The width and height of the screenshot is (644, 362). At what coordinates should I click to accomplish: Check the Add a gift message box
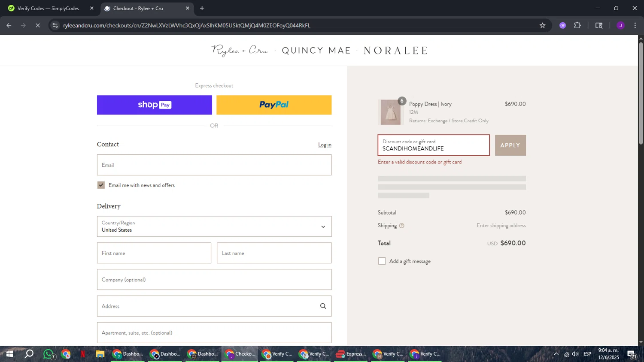382,261
